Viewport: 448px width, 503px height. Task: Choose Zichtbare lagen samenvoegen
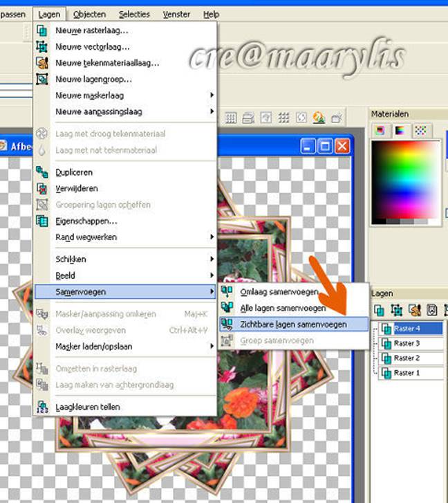click(294, 324)
